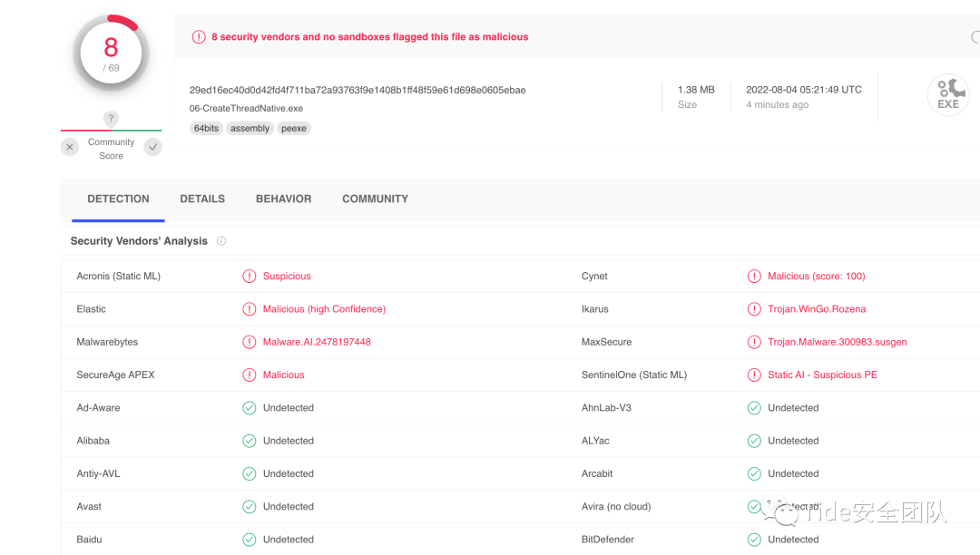Click the 64bits tag

coord(206,129)
